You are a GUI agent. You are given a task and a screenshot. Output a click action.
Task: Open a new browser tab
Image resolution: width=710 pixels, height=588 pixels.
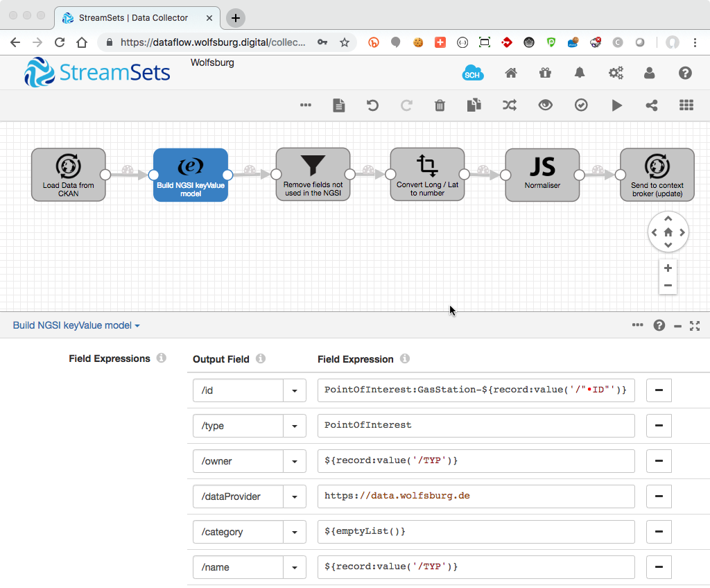(x=235, y=19)
